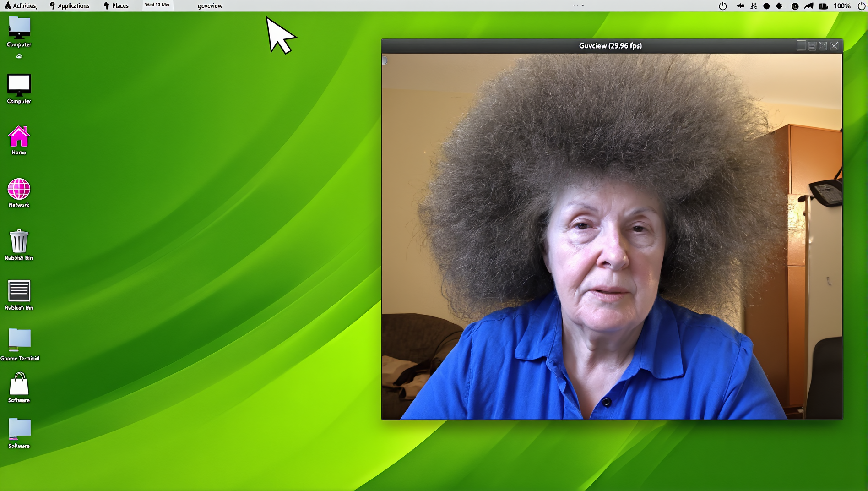
Task: Click the 100% battery percentage
Action: click(842, 6)
